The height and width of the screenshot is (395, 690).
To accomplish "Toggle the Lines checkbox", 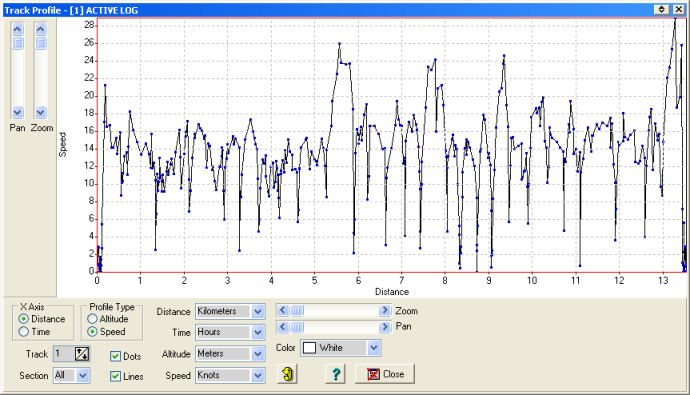I will click(115, 376).
